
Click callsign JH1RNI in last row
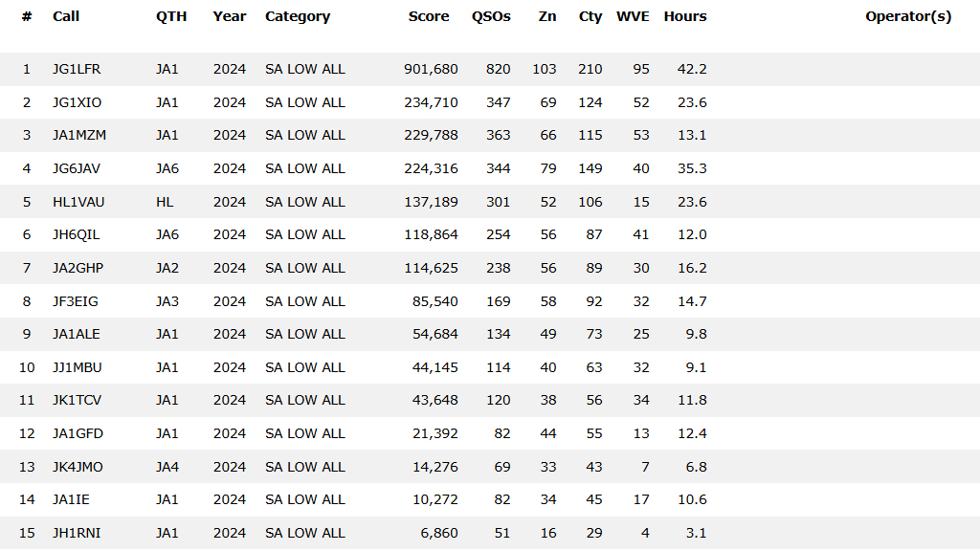[76, 533]
